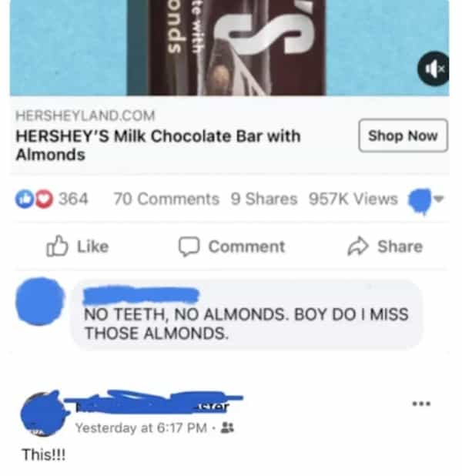The image size is (462, 476).
Task: Expand the profile switcher dropdown arrow
Action: 439,199
